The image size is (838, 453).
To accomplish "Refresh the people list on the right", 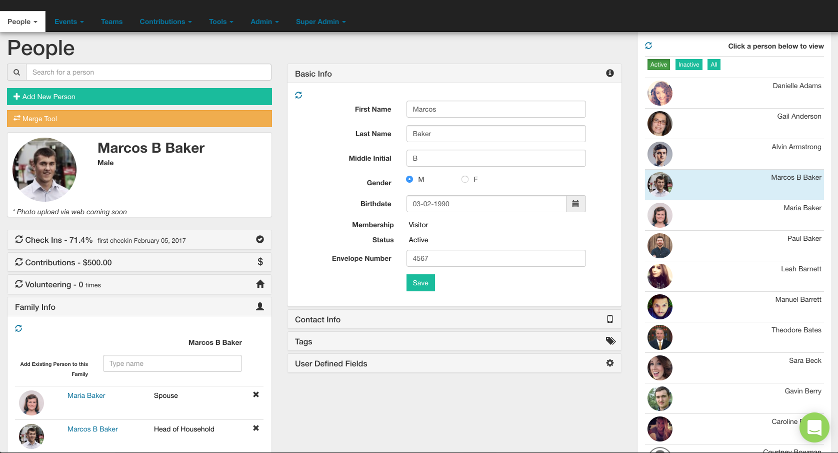I will [649, 46].
